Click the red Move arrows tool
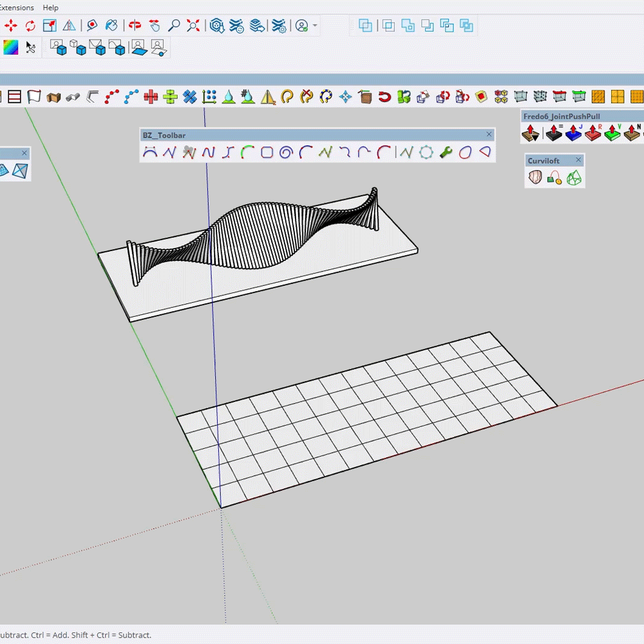Screen dimensions: 644x644 click(x=11, y=26)
